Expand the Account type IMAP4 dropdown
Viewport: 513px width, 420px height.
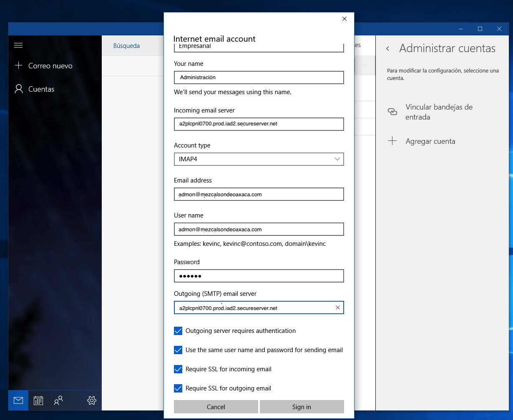(x=259, y=159)
